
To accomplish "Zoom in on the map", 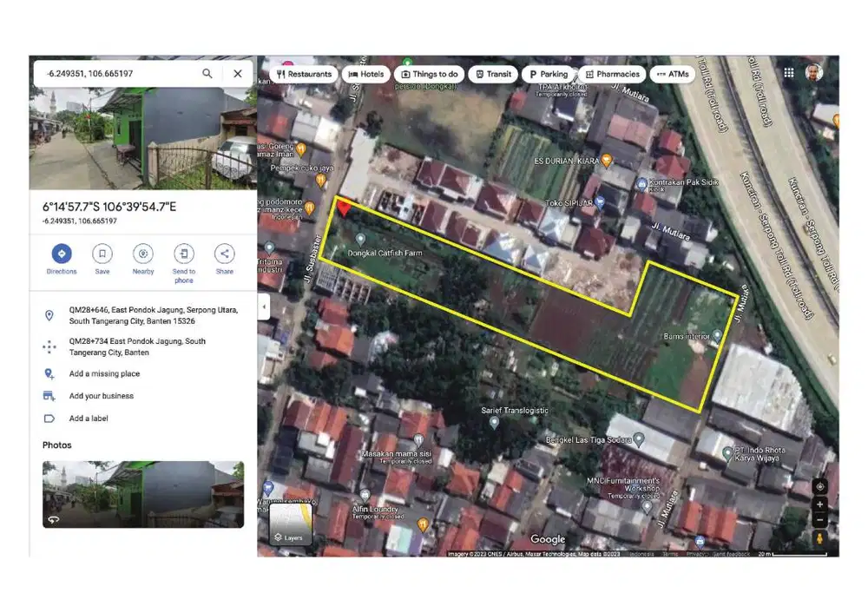I will coord(820,504).
